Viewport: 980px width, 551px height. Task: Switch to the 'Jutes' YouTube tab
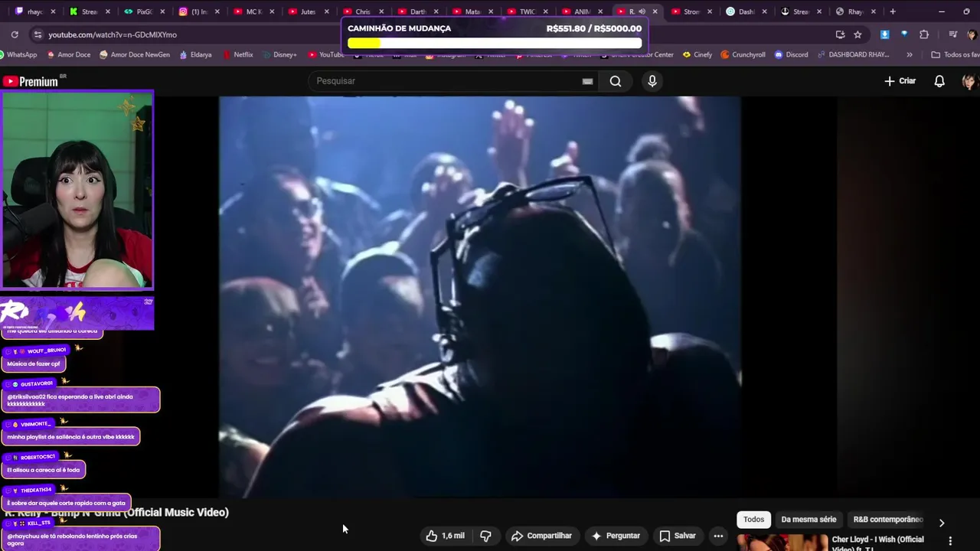point(307,11)
